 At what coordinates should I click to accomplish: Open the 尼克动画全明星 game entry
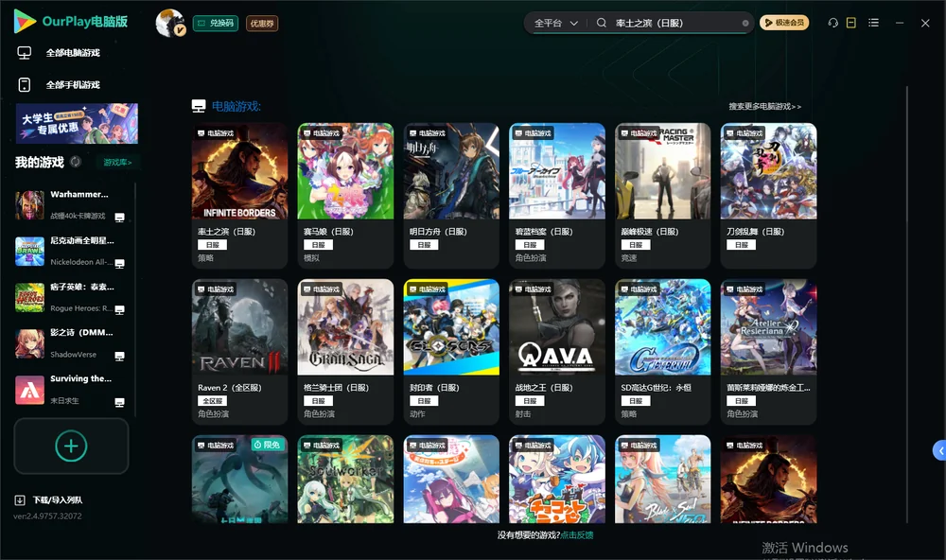[x=71, y=251]
